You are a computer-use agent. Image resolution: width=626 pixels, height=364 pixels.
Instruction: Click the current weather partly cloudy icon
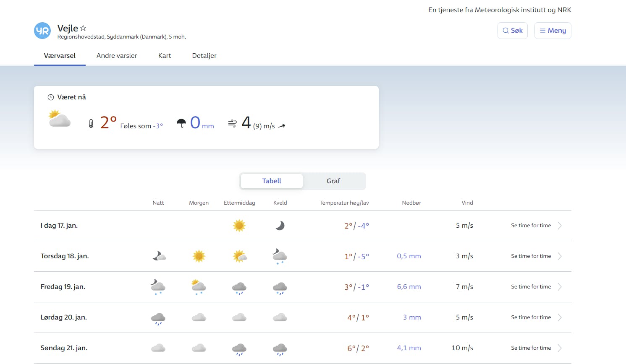pyautogui.click(x=59, y=119)
